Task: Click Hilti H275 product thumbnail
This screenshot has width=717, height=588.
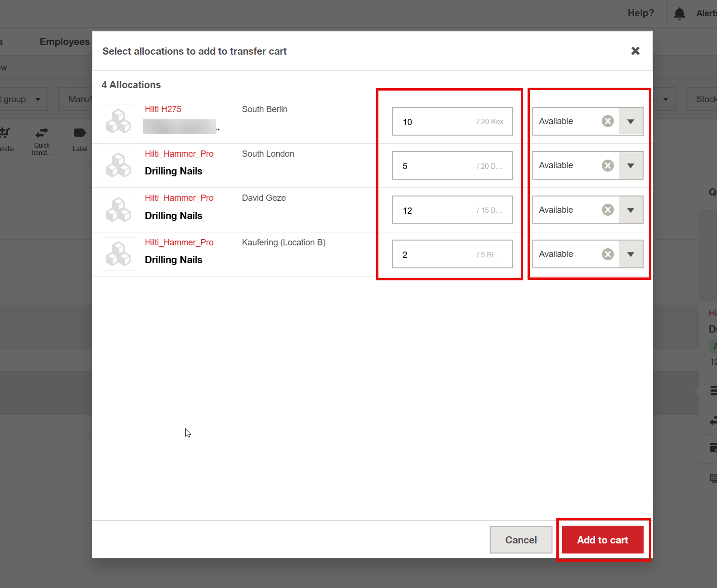Action: coord(118,121)
